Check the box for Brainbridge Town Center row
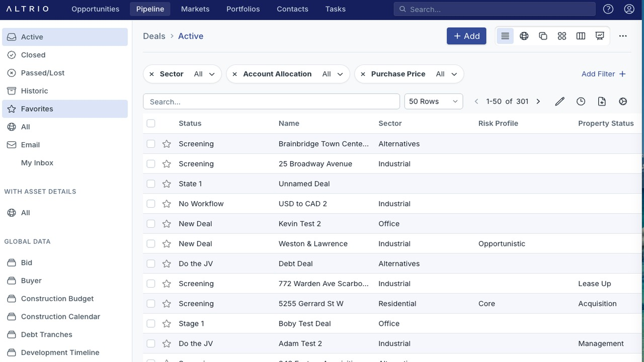This screenshot has height=362, width=644. [151, 144]
